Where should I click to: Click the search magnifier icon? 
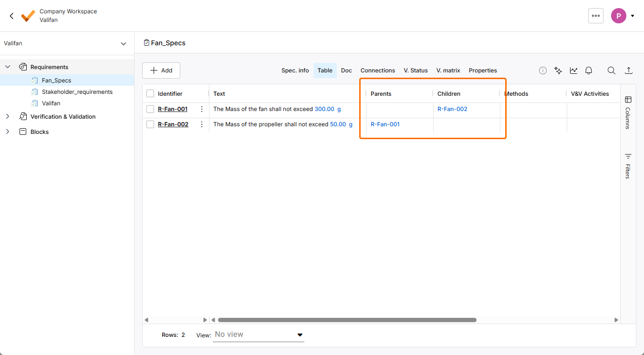(x=611, y=71)
